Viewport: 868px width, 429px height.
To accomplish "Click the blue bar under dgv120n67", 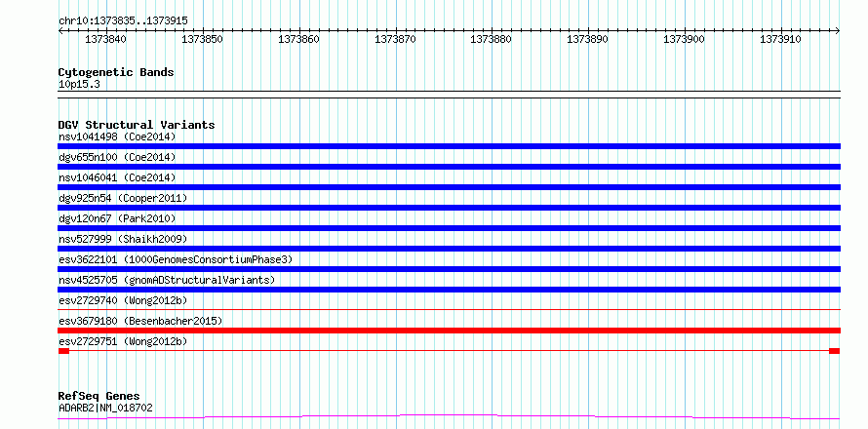I will tap(449, 228).
